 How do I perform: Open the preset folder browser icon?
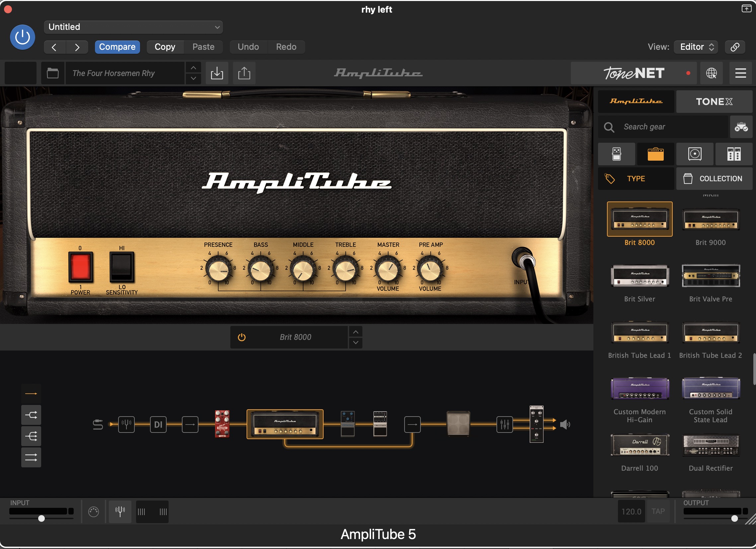53,73
